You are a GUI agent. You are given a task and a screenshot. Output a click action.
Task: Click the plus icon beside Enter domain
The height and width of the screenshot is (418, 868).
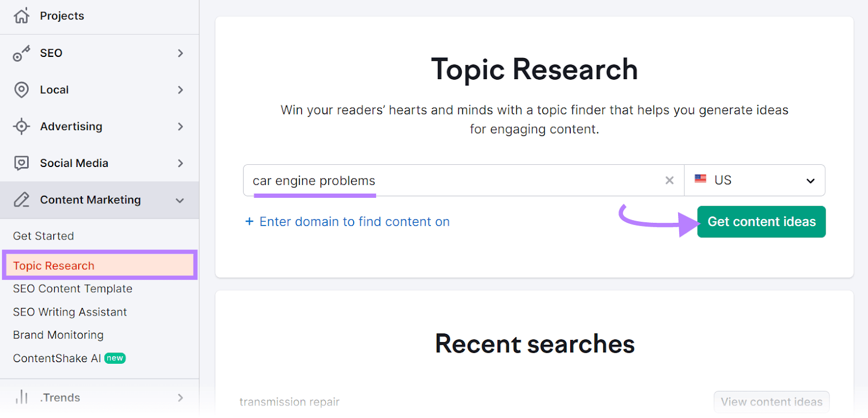click(250, 221)
